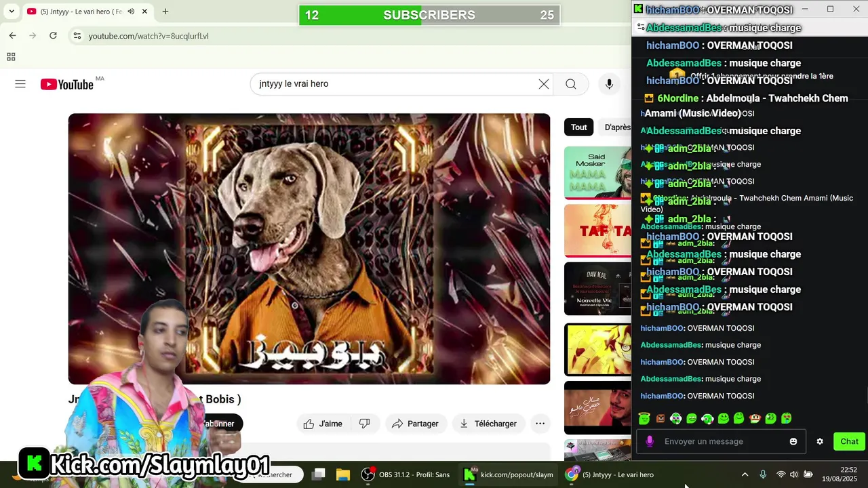Dislike the video
This screenshot has width=868, height=488.
[x=365, y=424]
